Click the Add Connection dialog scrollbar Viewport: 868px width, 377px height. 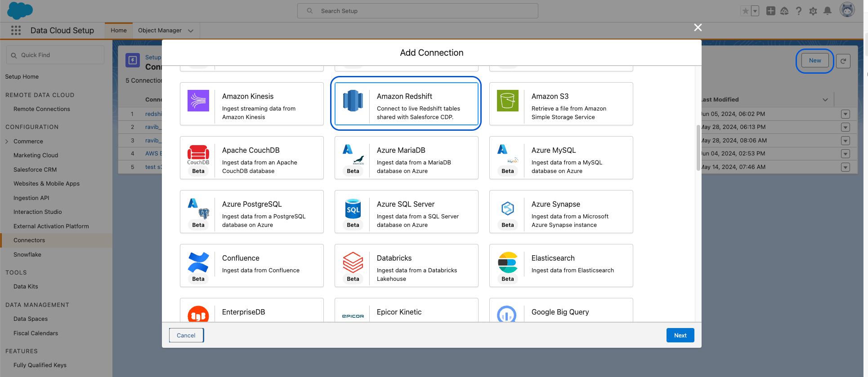tap(698, 148)
